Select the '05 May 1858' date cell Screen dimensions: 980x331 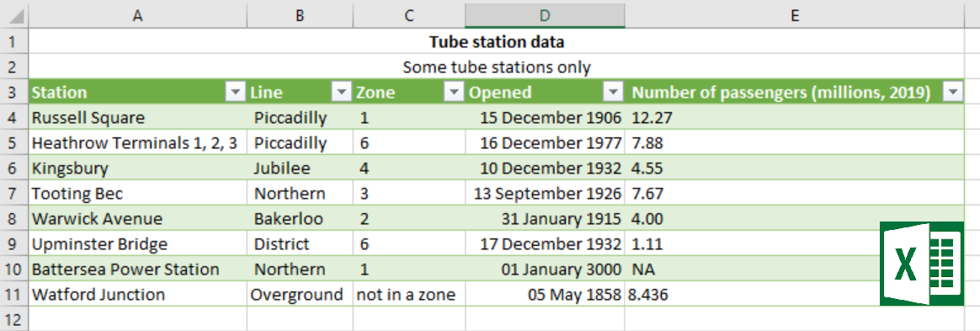[x=545, y=294]
